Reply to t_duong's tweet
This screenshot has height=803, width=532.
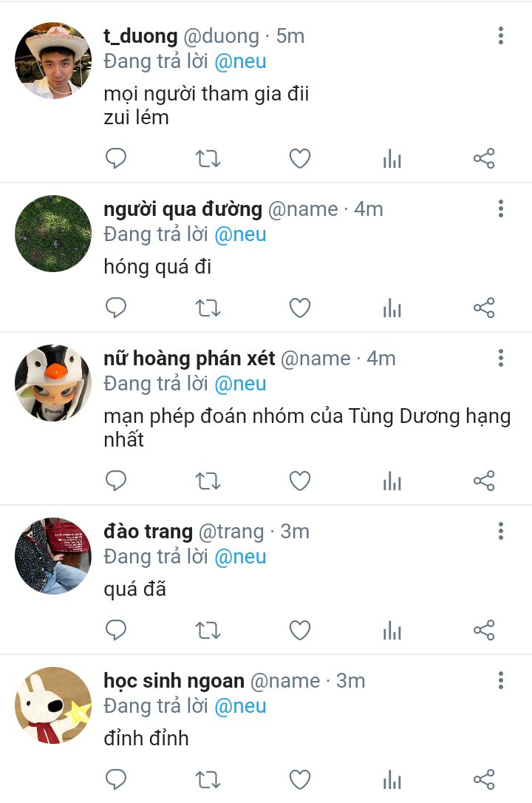tap(115, 158)
